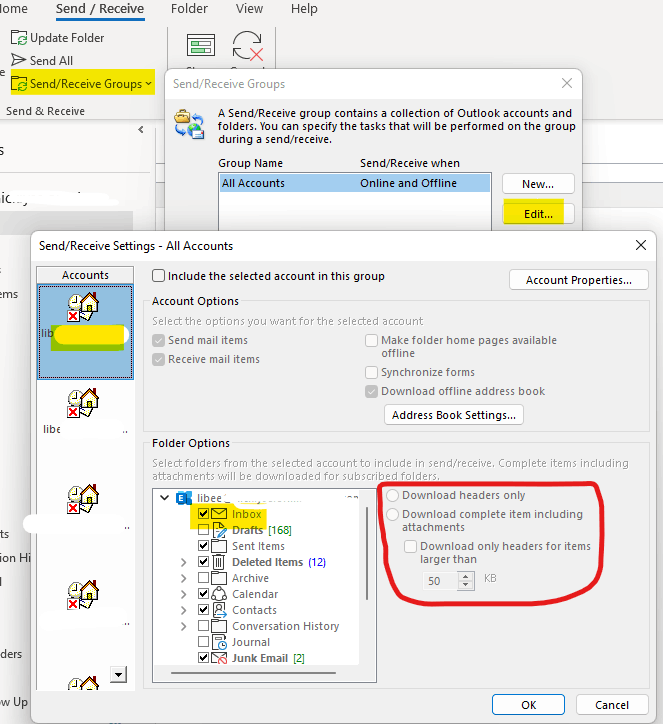This screenshot has width=663, height=724.
Task: Click the Junk Email folder icon
Action: [x=219, y=658]
